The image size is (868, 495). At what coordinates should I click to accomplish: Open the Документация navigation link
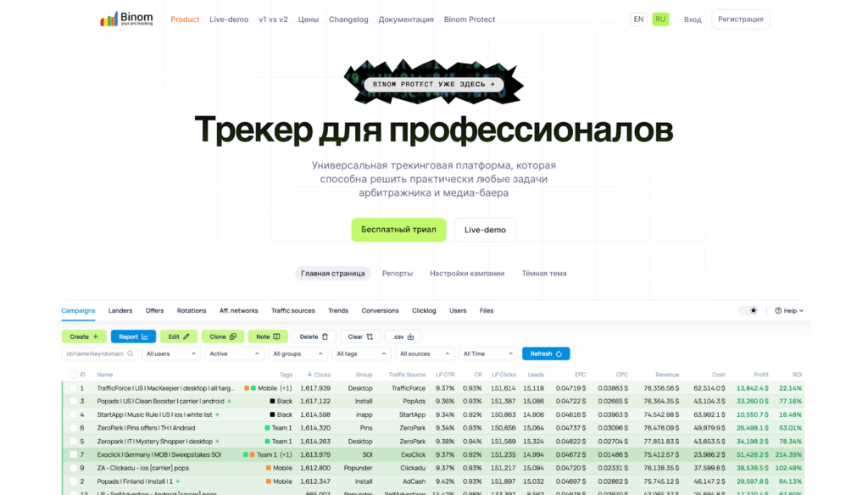[x=406, y=19]
